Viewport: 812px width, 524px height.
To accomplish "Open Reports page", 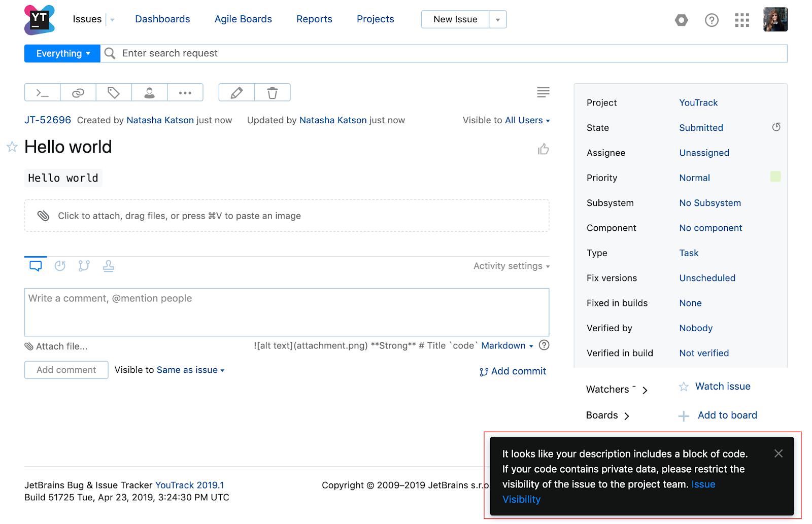I will point(314,19).
